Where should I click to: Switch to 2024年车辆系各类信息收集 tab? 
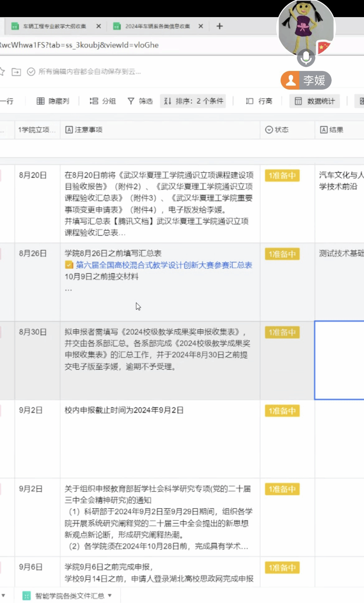click(157, 26)
